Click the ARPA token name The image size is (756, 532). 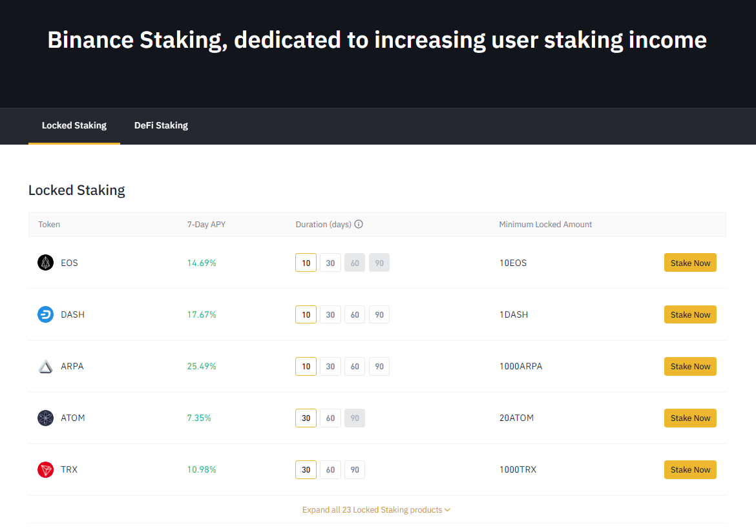(72, 366)
